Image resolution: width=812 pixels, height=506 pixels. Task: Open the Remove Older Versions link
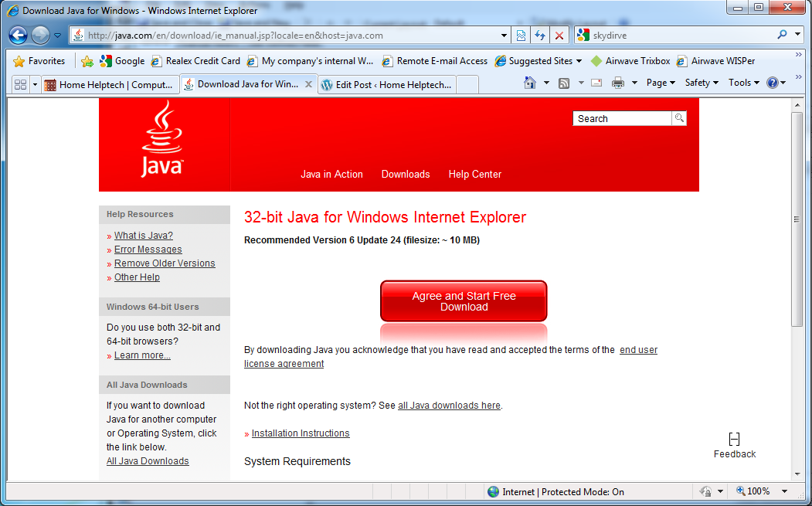click(165, 263)
